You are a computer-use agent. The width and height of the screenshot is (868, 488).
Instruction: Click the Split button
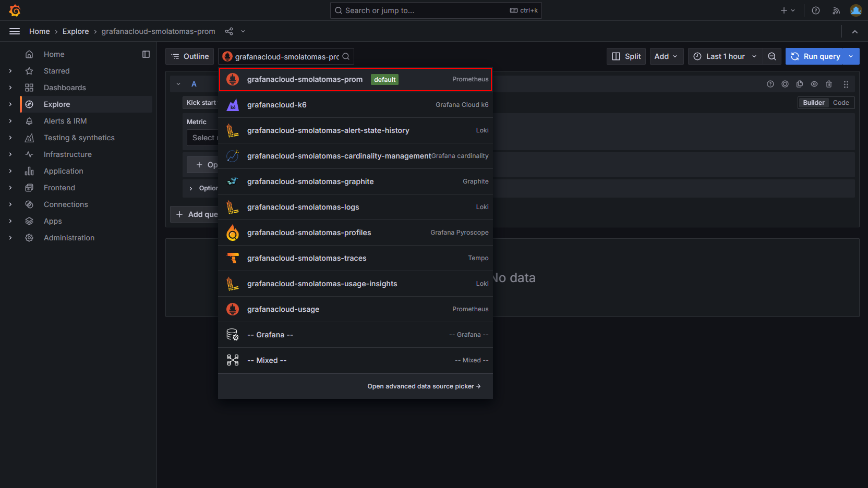point(626,56)
